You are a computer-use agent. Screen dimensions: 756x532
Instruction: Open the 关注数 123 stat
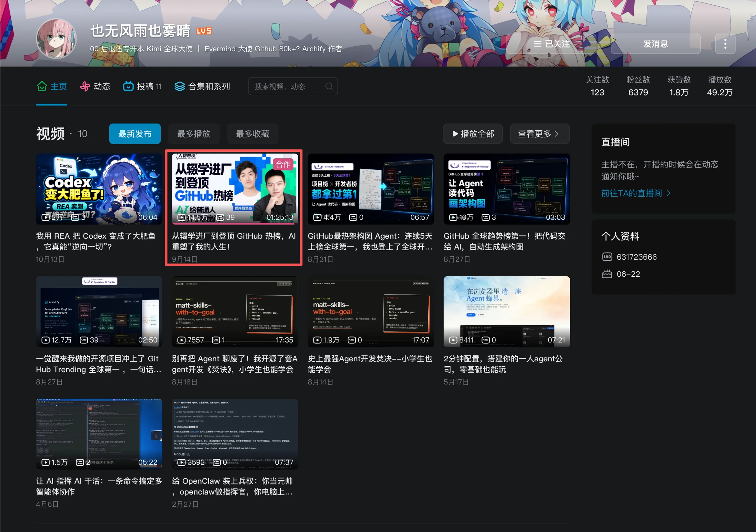tap(597, 86)
